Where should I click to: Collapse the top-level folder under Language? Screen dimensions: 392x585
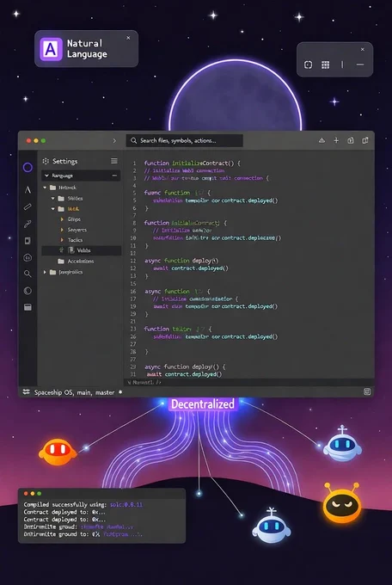pos(45,188)
